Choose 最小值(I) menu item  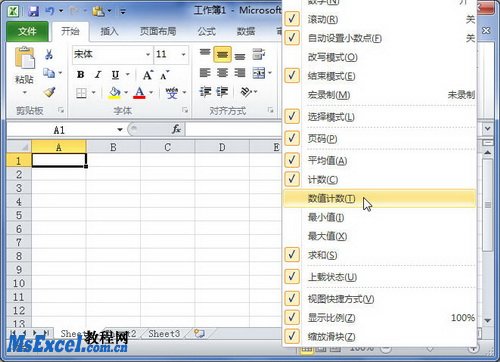[x=379, y=218]
